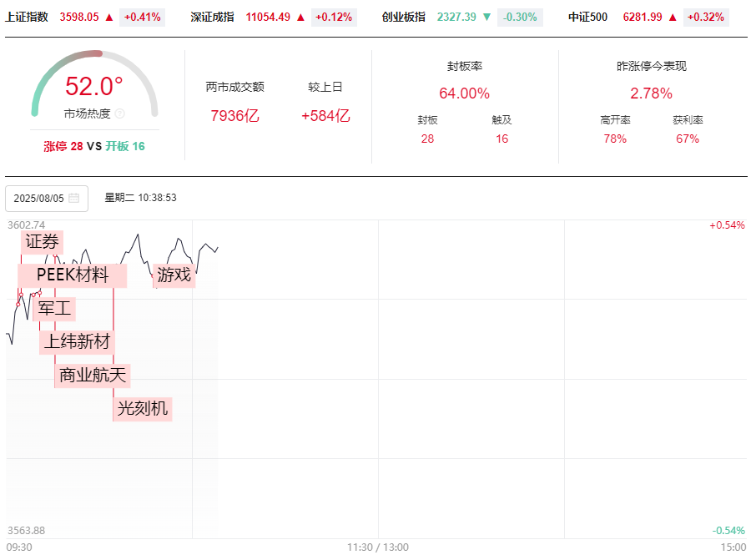Click the market heat help question icon
This screenshot has height=560, width=751.
tap(120, 114)
